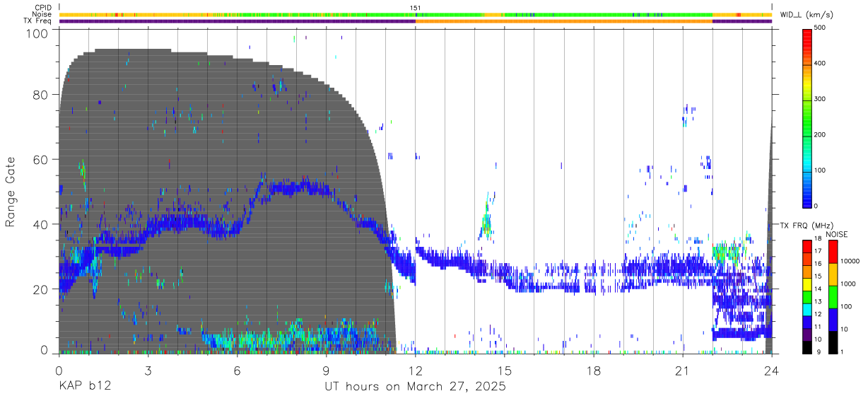Click the 17 MHz tick label
Image resolution: width=868 pixels, height=401 pixels.
click(x=819, y=252)
